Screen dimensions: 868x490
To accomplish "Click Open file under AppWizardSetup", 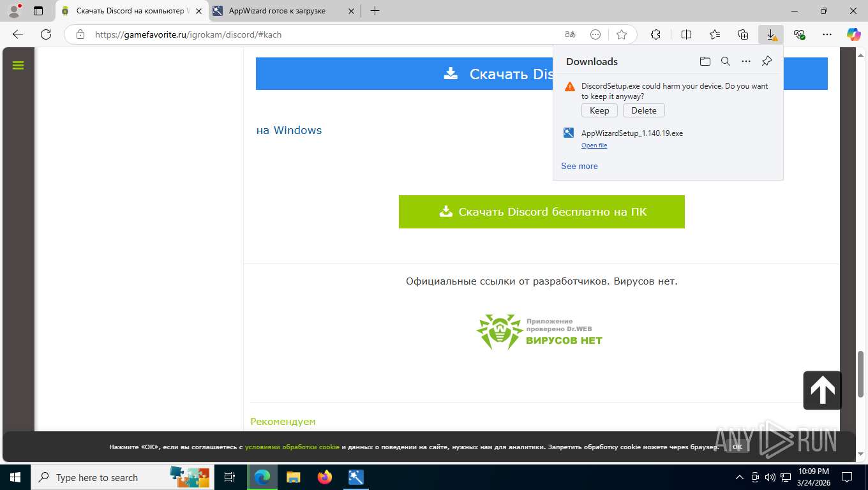I will coord(594,145).
